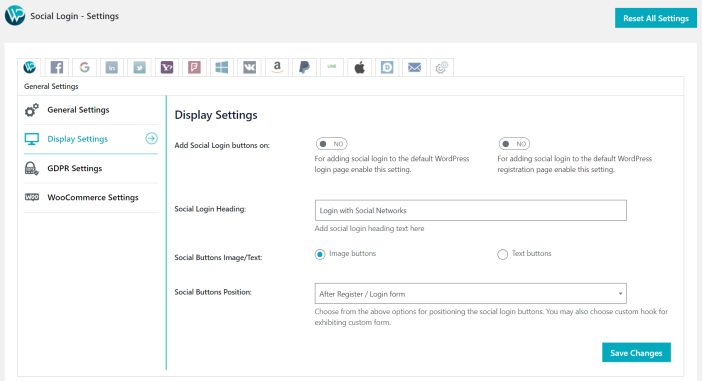Open the PayPal provider tab
Viewport: 702px width, 381px height.
tap(304, 68)
